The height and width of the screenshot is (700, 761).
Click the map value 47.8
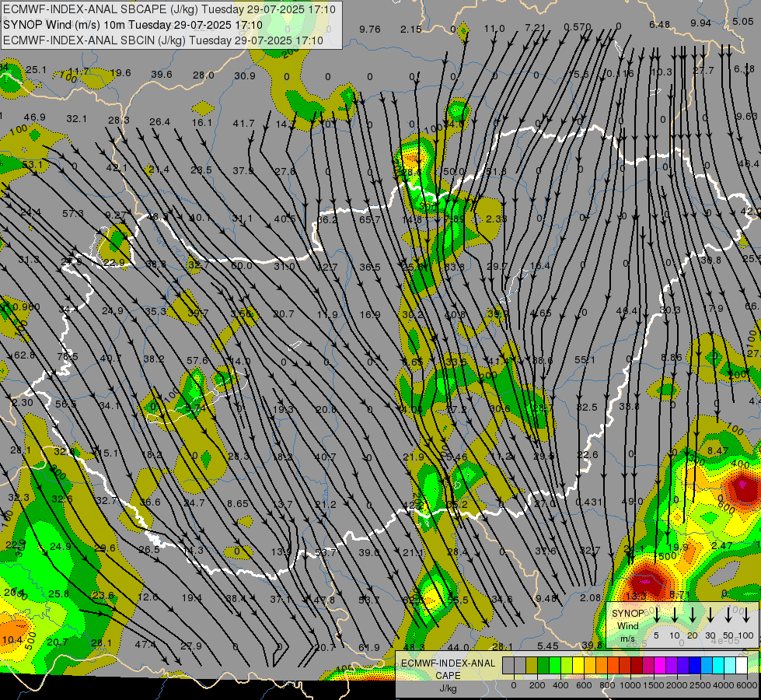[324, 600]
